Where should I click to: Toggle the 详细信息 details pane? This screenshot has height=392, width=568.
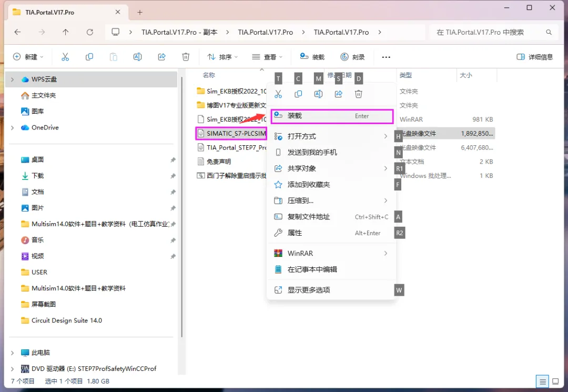535,57
